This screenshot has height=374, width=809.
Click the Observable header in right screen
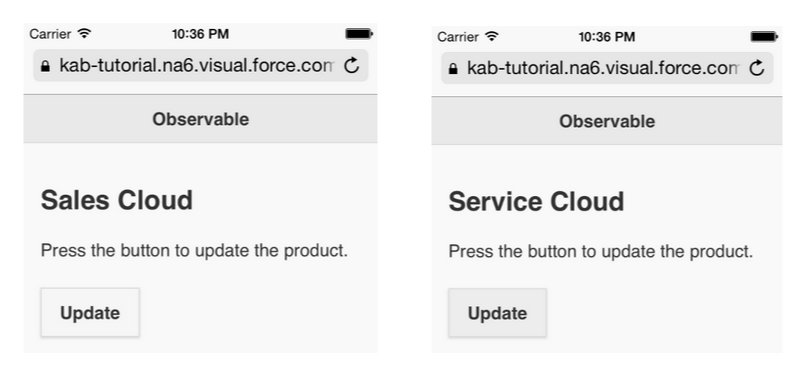tap(607, 121)
